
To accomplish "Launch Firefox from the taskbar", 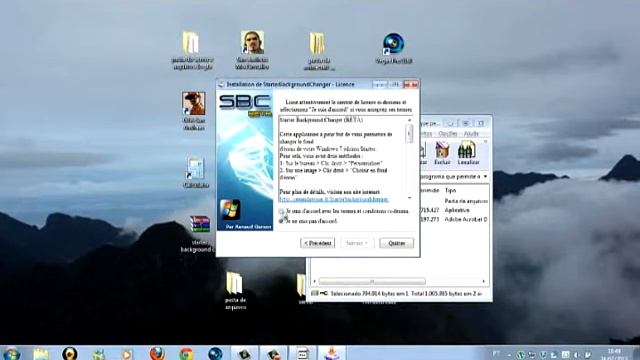I will [157, 353].
